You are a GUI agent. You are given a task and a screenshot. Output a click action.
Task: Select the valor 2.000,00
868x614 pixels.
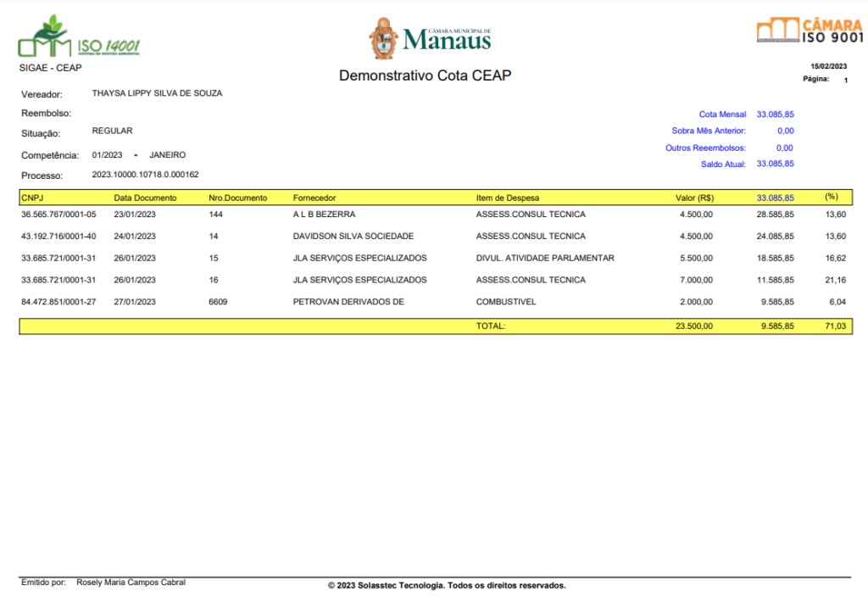[696, 302]
